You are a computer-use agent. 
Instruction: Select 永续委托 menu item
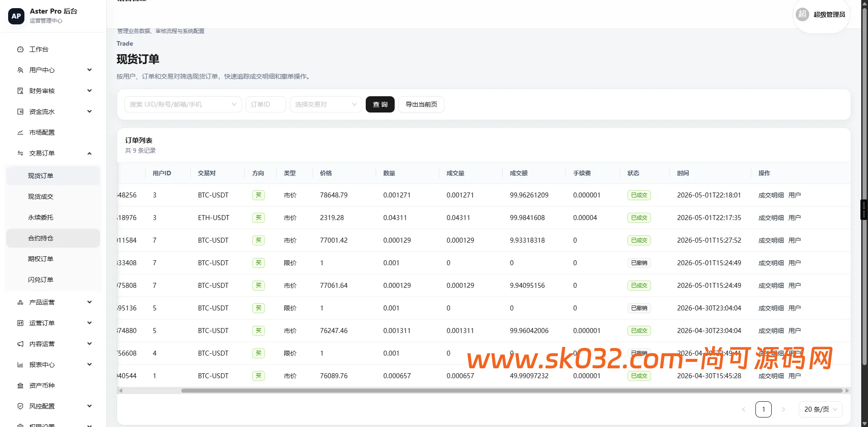(53, 217)
